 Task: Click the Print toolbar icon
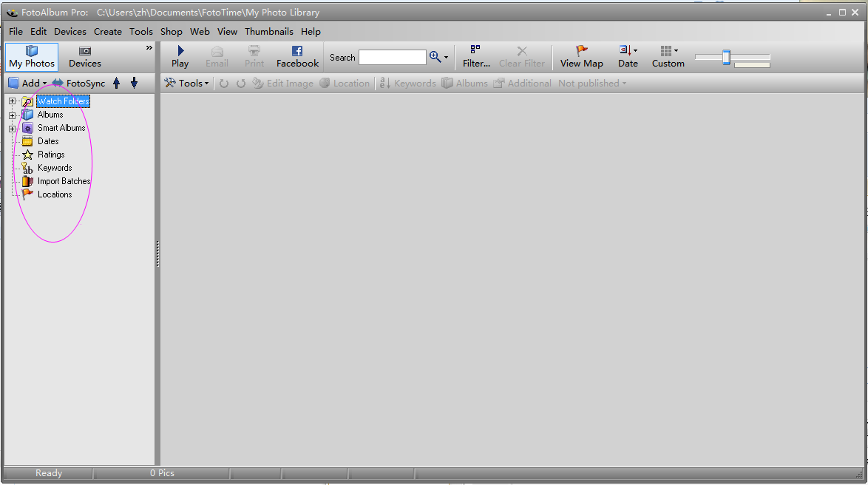254,51
